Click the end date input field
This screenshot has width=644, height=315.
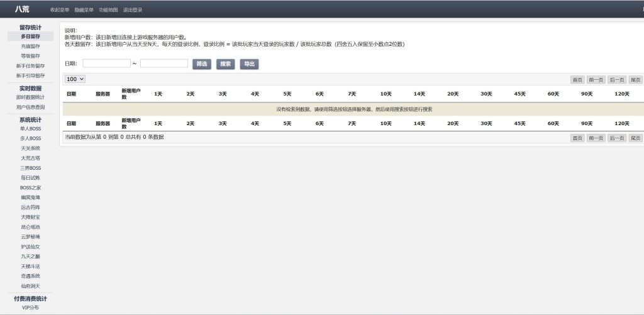[164, 64]
